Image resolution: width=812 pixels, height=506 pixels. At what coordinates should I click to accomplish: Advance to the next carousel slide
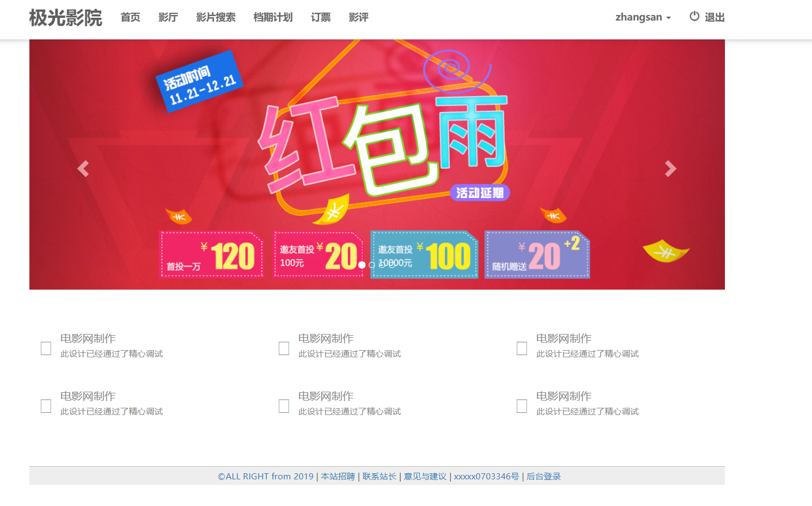click(x=671, y=169)
